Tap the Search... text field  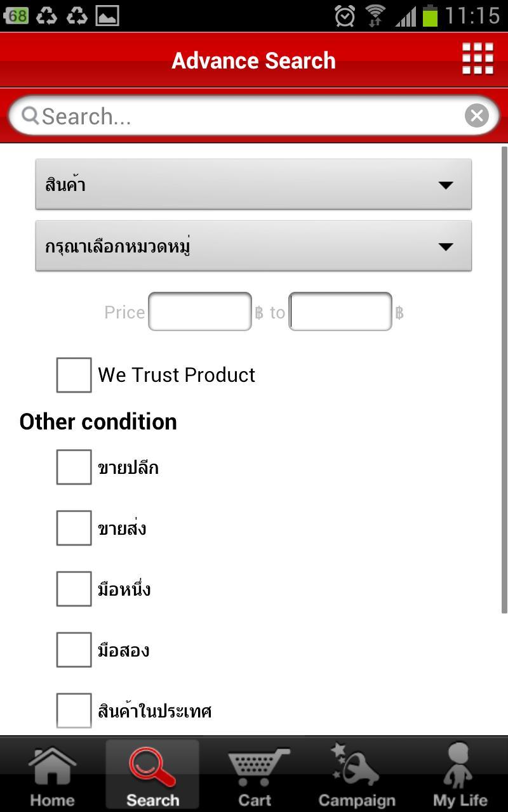248,116
